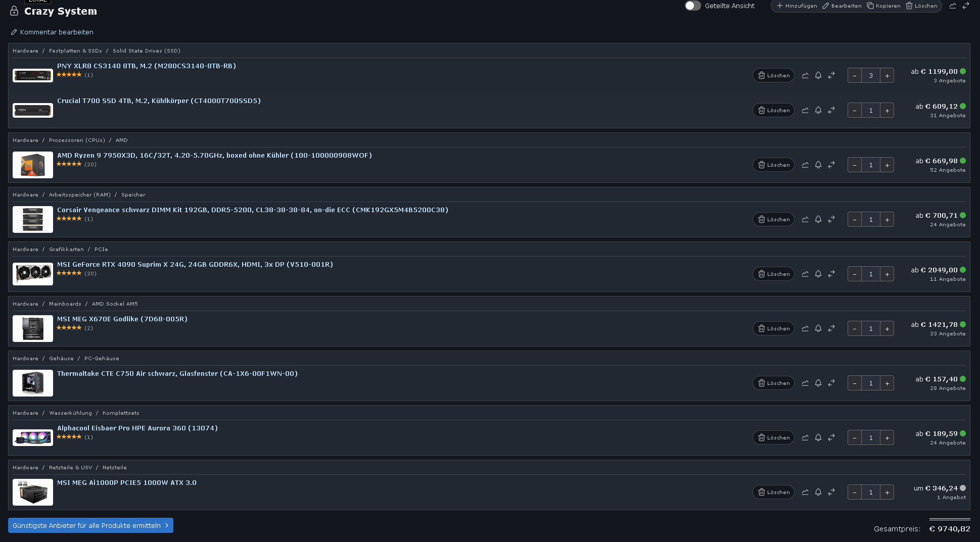The image size is (980, 542).
Task: Click the swap arrows icon in top toolbar
Action: pos(966,6)
